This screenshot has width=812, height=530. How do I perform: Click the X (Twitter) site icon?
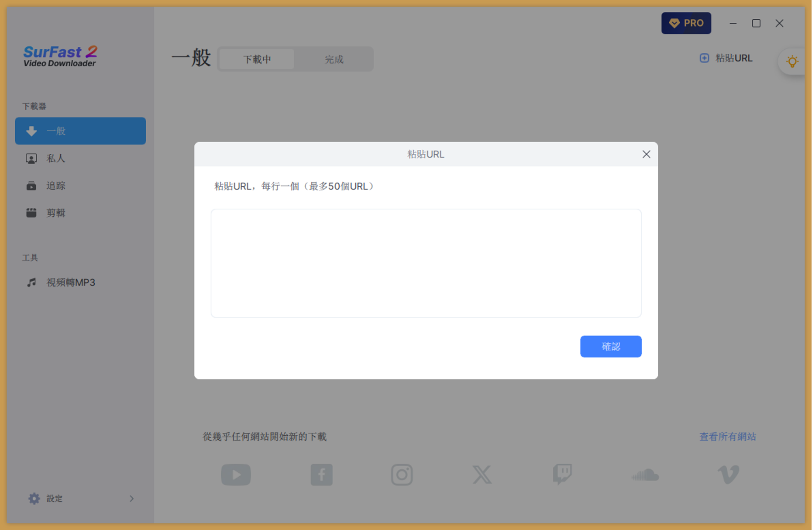[x=482, y=475]
